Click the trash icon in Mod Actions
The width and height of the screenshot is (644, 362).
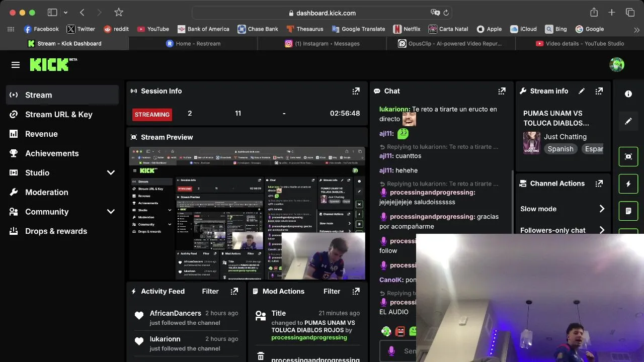(x=261, y=356)
